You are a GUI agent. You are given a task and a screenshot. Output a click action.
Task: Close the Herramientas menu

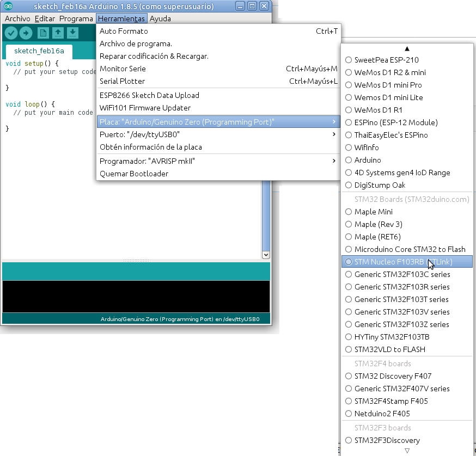click(121, 19)
